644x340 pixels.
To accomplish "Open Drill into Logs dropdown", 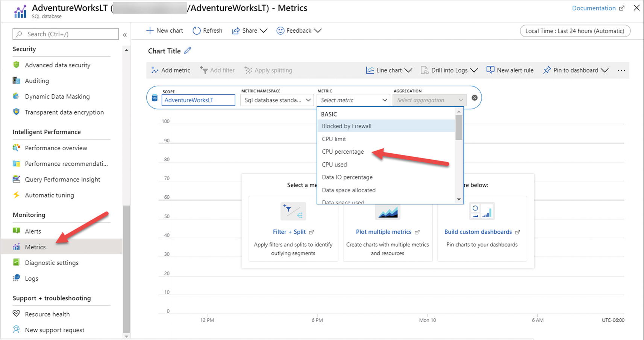I will click(x=449, y=70).
